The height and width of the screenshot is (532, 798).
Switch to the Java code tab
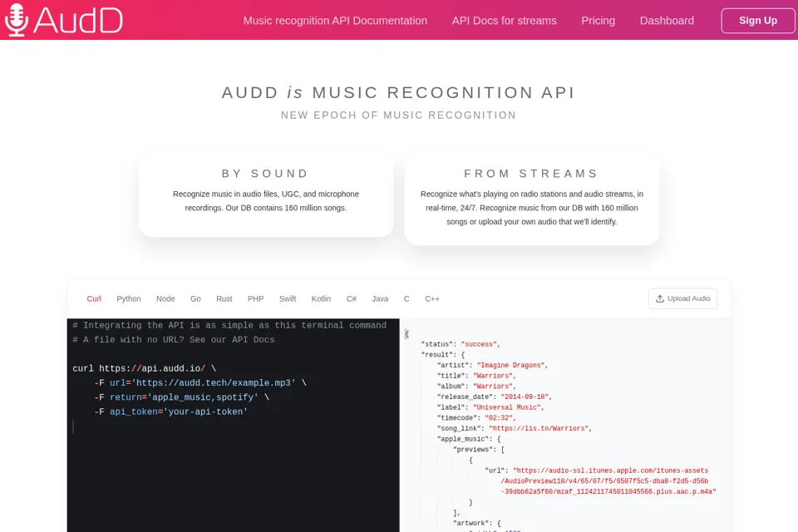point(380,299)
